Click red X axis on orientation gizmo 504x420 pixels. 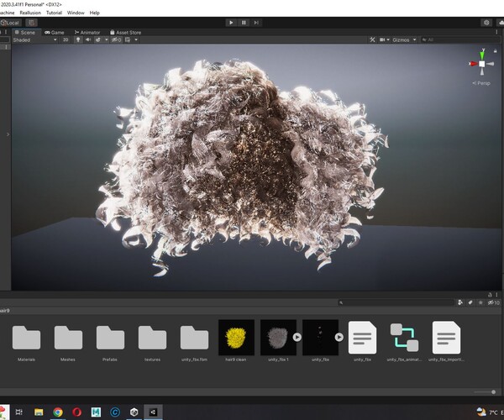[473, 64]
